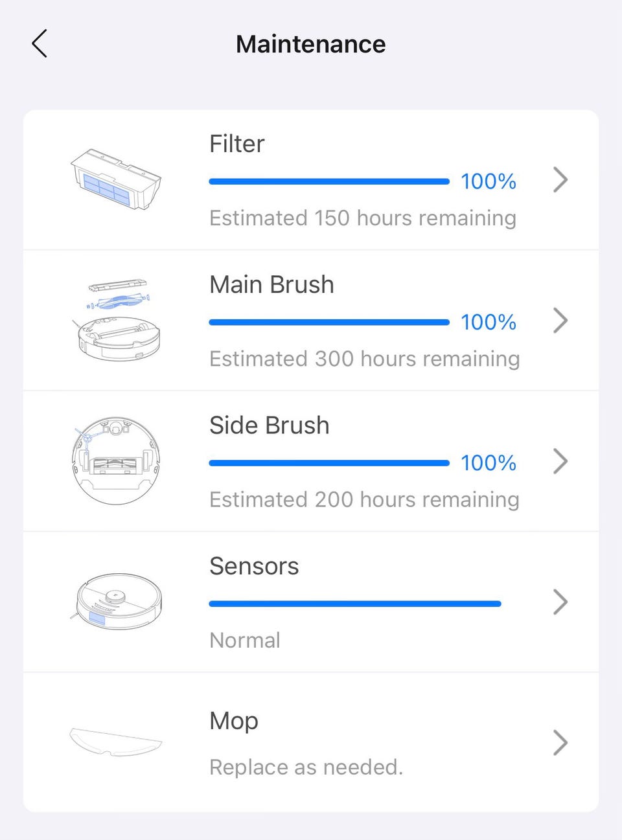
Task: Open Sensors details via right chevron
Action: click(x=560, y=602)
